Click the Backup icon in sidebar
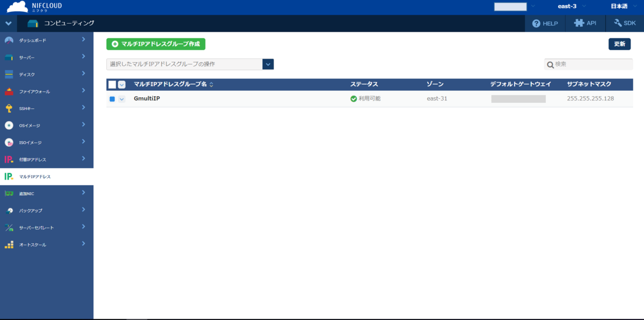644x320 pixels. 9,210
